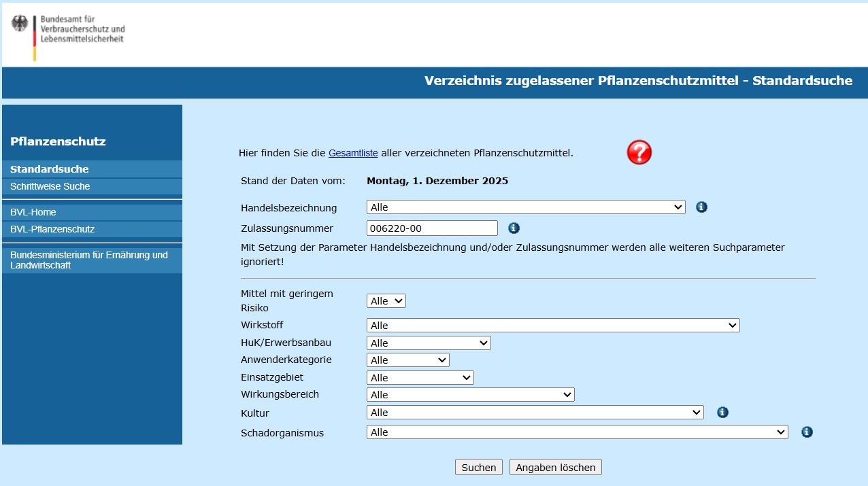Viewport: 868px width, 486px height.
Task: Click the info icon next to Zulassungsnummer
Action: pos(514,228)
